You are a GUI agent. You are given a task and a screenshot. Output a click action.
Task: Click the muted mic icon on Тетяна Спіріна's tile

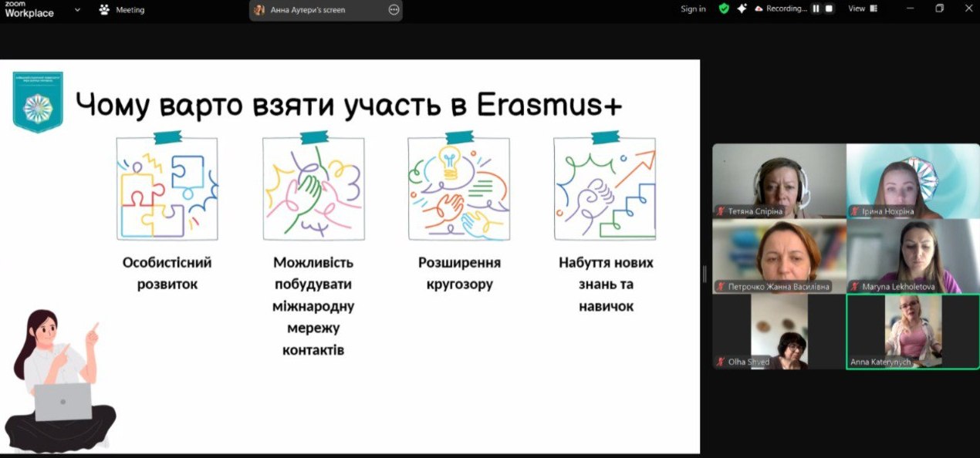[x=721, y=210]
